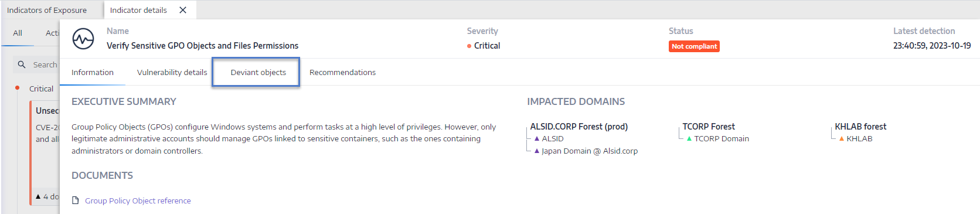This screenshot has height=214, width=980.
Task: Open the Recommendations tab
Action: [x=342, y=72]
